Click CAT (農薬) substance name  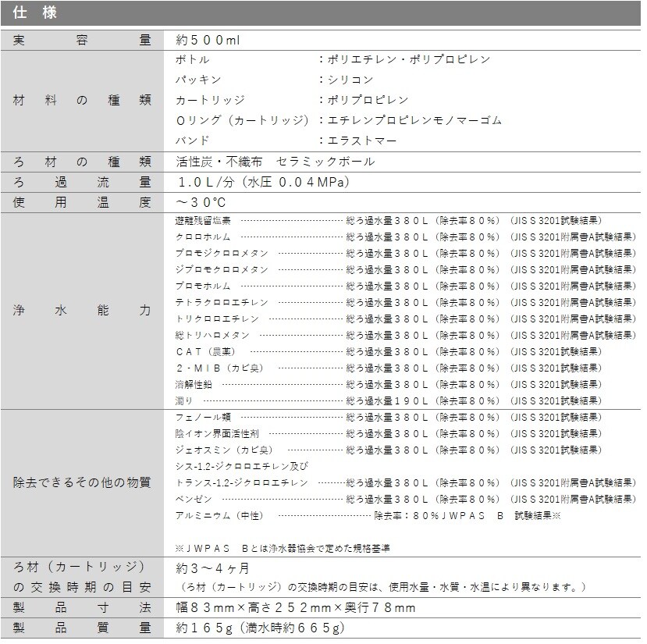(x=206, y=352)
